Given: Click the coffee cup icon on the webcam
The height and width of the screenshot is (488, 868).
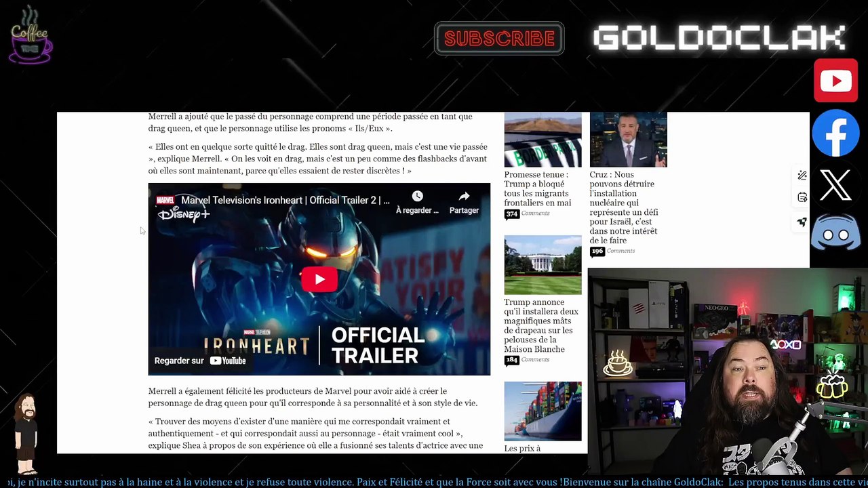Looking at the screenshot, I should [x=618, y=363].
